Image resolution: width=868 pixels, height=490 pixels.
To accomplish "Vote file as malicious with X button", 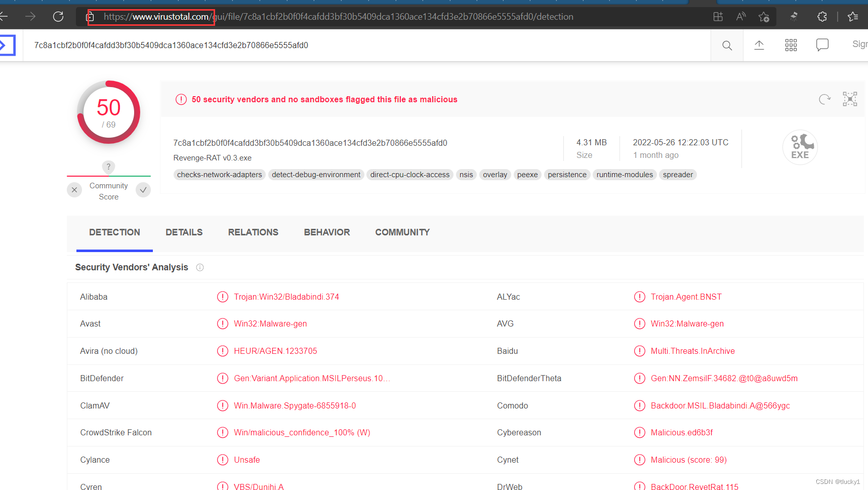I will point(74,190).
